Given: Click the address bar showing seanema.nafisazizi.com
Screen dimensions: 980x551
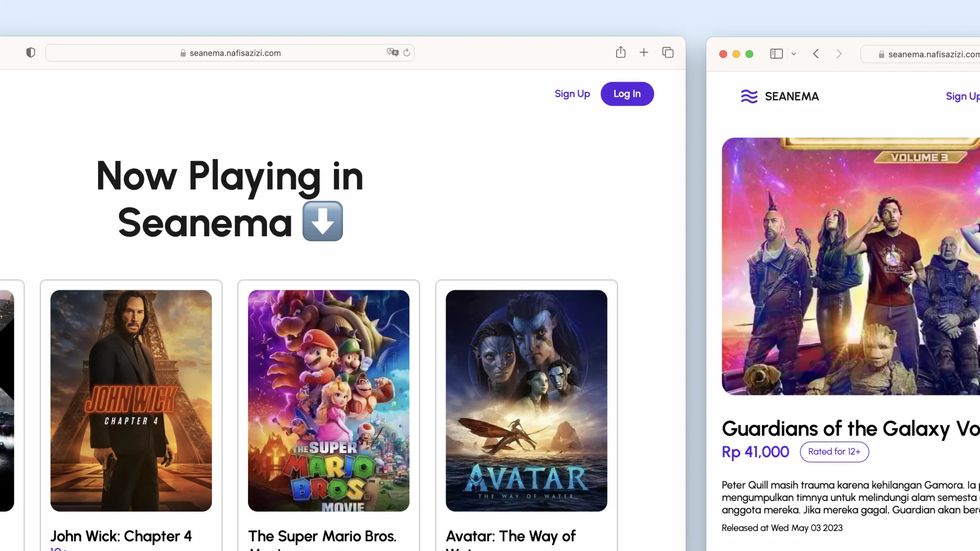Looking at the screenshot, I should [x=234, y=53].
